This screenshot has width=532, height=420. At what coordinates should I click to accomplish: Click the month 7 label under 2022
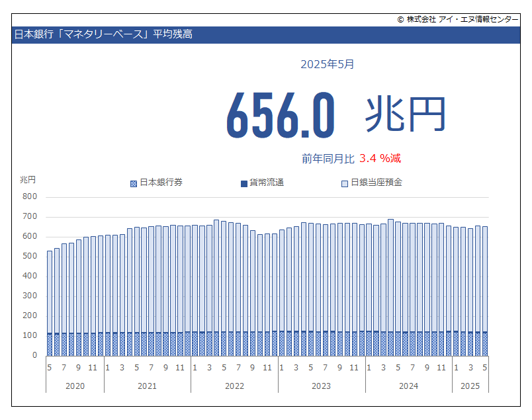click(238, 367)
